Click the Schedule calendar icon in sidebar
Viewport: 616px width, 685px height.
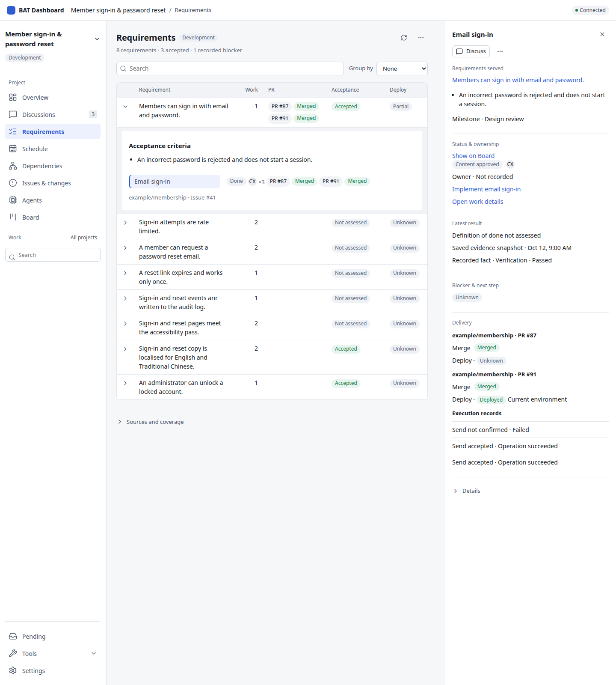[13, 149]
